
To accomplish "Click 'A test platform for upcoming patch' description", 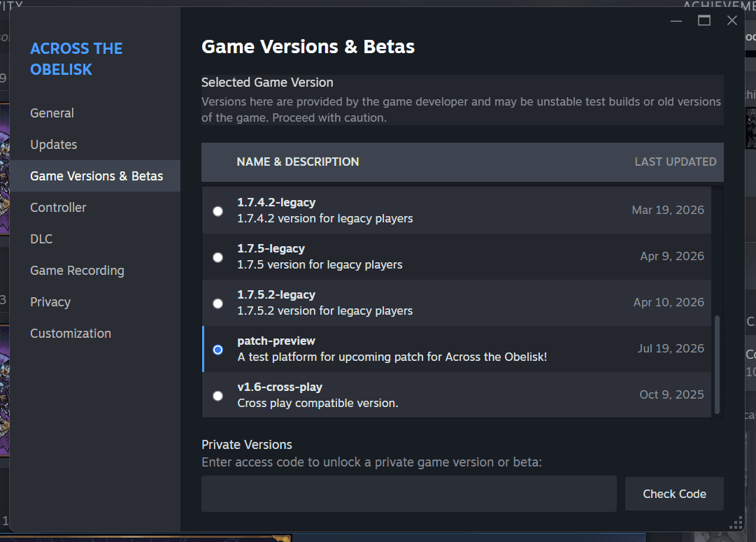I will 392,357.
